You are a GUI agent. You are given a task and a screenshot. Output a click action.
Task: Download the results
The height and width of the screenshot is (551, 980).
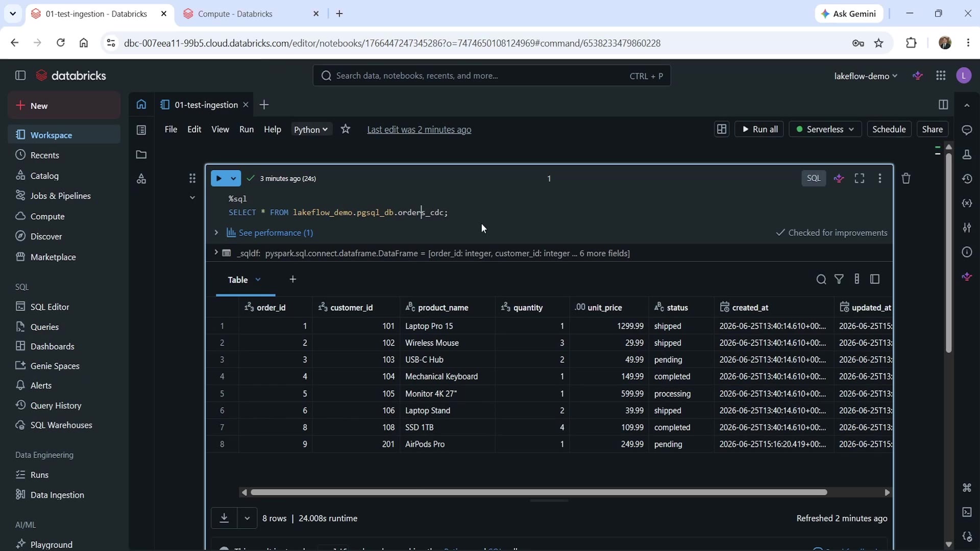pyautogui.click(x=224, y=518)
